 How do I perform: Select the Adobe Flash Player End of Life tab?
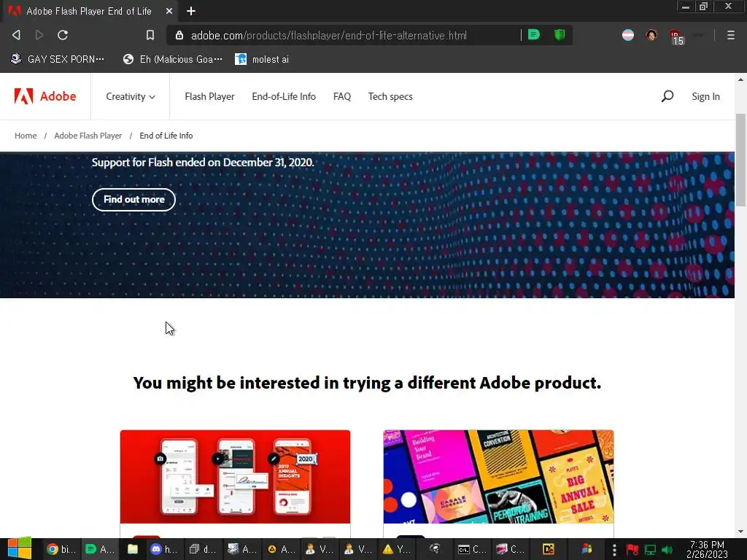[x=90, y=11]
